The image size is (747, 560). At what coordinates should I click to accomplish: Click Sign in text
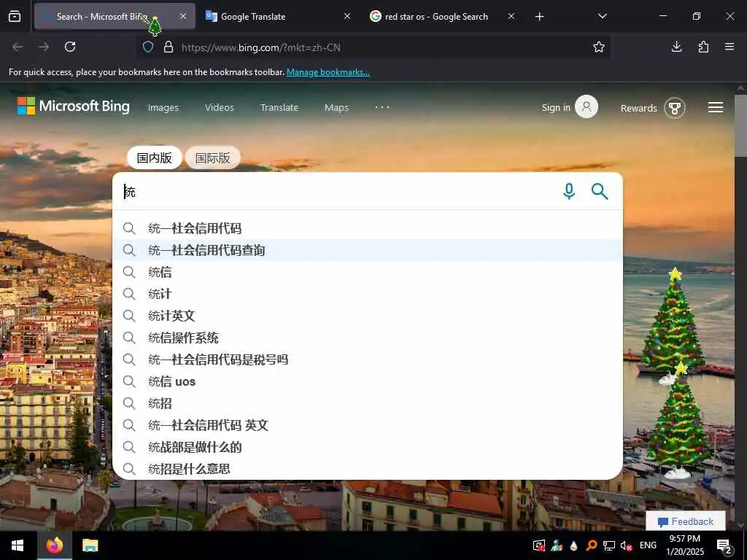click(556, 108)
